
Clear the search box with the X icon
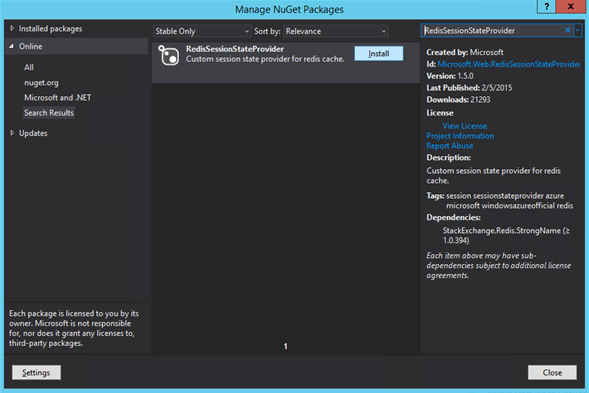click(x=568, y=30)
